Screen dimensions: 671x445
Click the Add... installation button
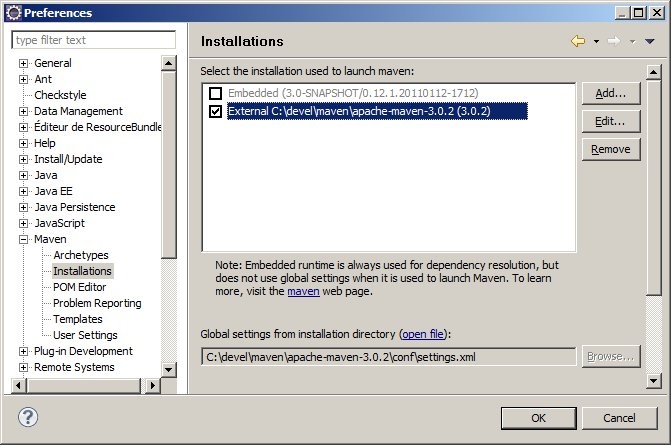pyautogui.click(x=610, y=93)
